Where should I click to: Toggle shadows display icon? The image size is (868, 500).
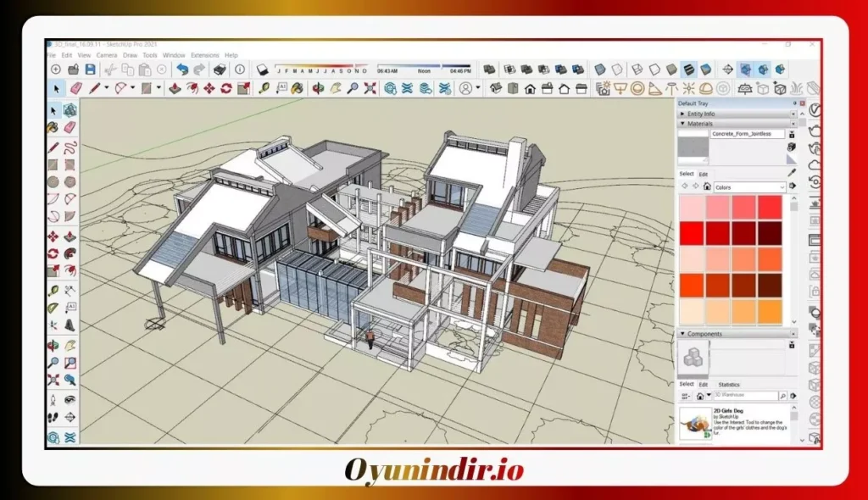263,69
